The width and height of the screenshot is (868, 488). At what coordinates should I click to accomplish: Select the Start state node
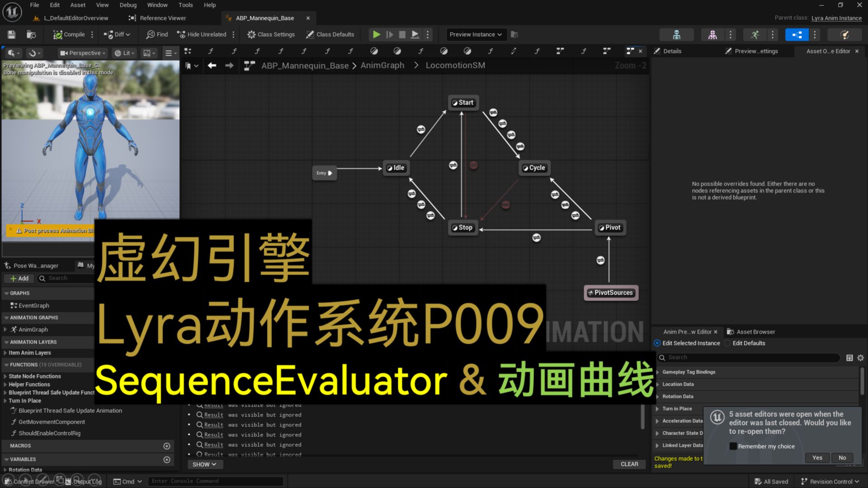click(463, 103)
